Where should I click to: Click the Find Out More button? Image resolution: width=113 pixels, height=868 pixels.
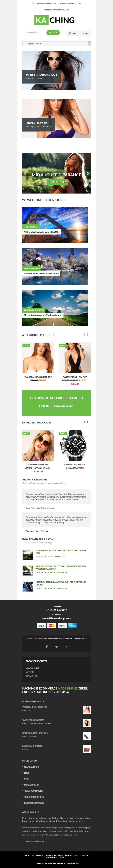[x=63, y=406]
